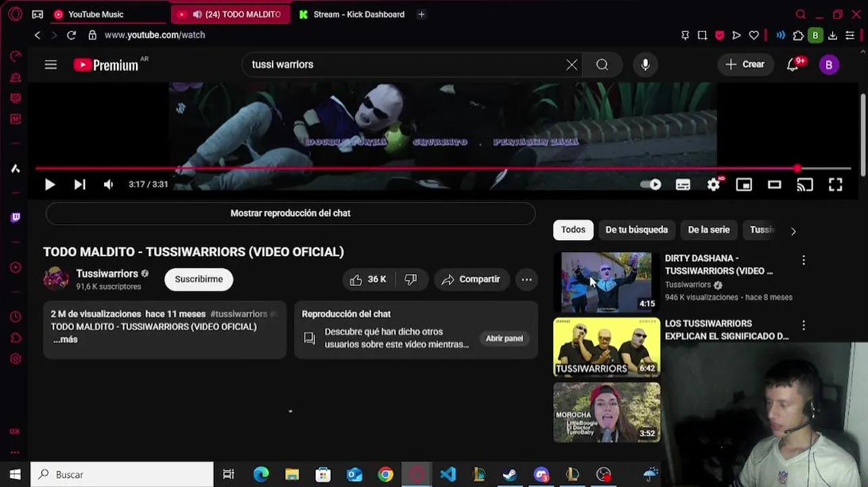Image resolution: width=868 pixels, height=487 pixels.
Task: Open Steam from the taskbar
Action: (x=510, y=475)
